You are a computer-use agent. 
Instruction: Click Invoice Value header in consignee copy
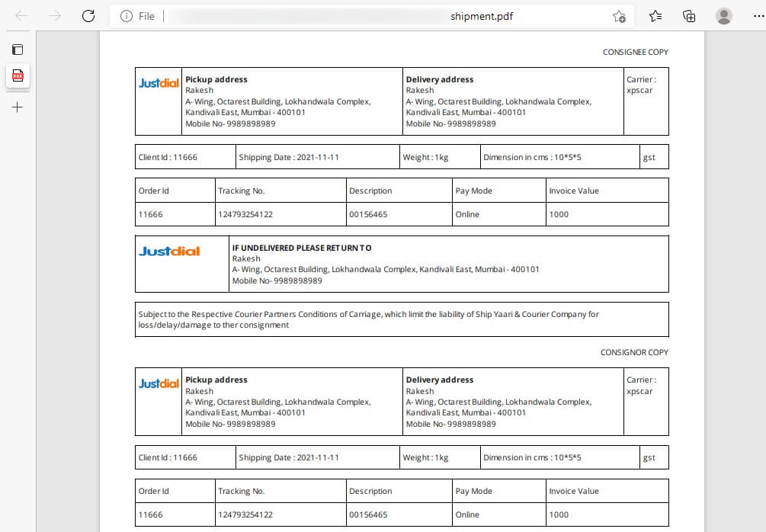pyautogui.click(x=573, y=191)
